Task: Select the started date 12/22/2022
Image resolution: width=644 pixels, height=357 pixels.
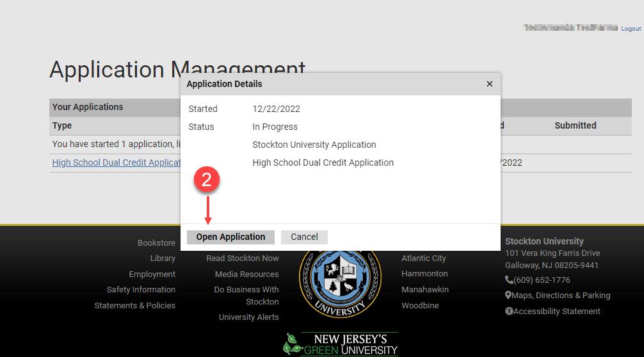Action: click(276, 109)
